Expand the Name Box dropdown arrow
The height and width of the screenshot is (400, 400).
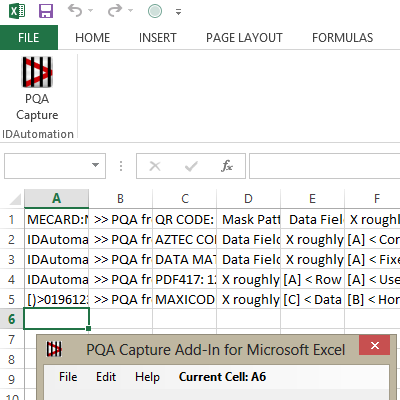tap(96, 165)
